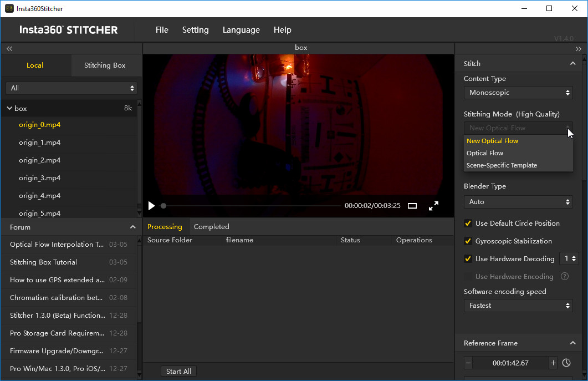Click the help icon beside Hardware Encoding

tap(565, 276)
